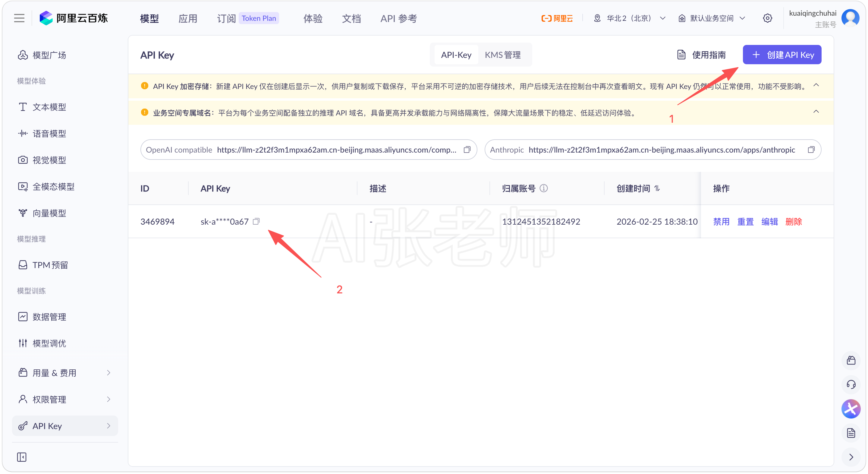Click the ID value 3469894
Viewport: 868px width, 474px height.
(157, 222)
